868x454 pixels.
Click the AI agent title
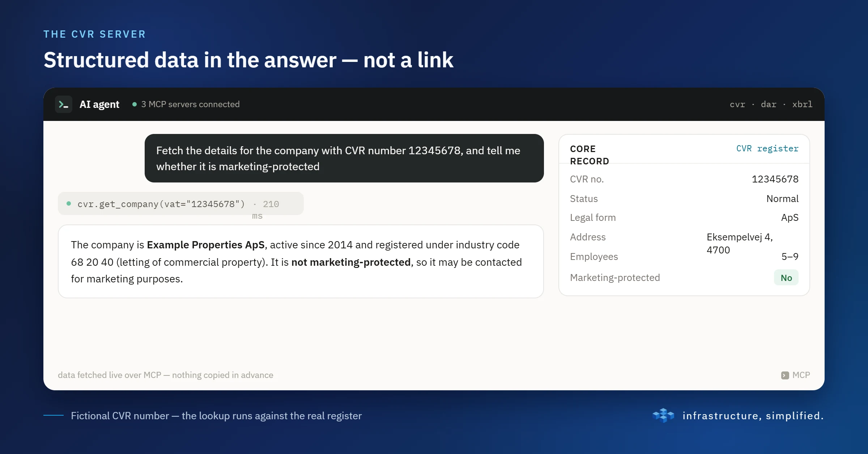(x=99, y=104)
